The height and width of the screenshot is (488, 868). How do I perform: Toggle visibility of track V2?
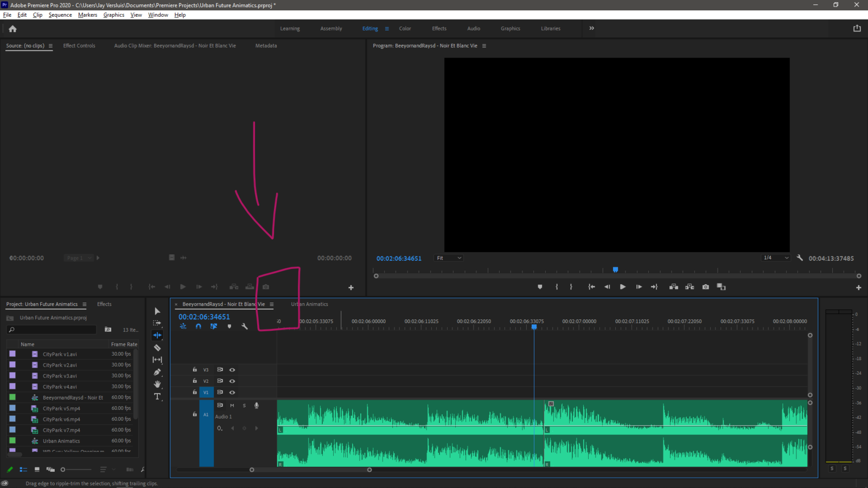pos(232,381)
